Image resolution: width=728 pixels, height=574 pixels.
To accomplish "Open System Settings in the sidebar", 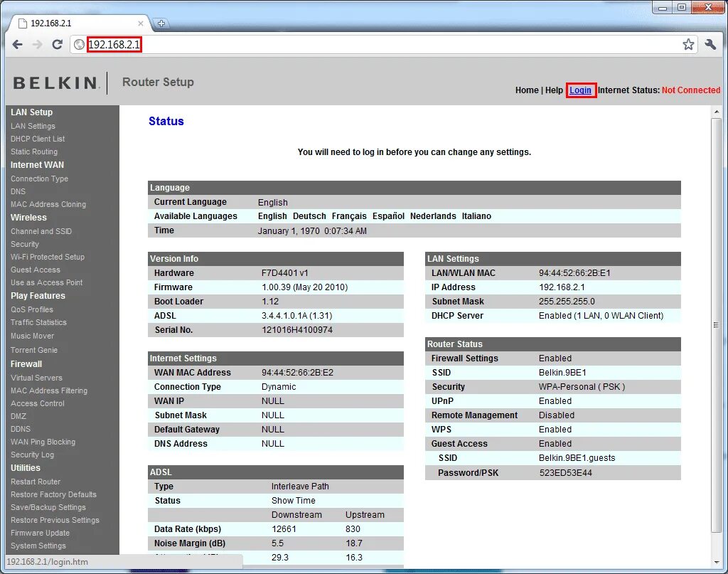I will [x=38, y=546].
